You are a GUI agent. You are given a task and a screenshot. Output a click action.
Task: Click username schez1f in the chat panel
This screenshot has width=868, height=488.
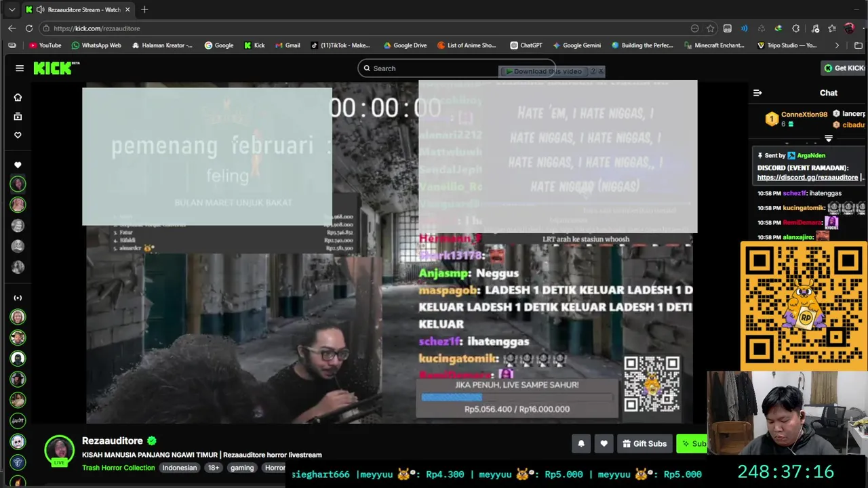(x=795, y=193)
